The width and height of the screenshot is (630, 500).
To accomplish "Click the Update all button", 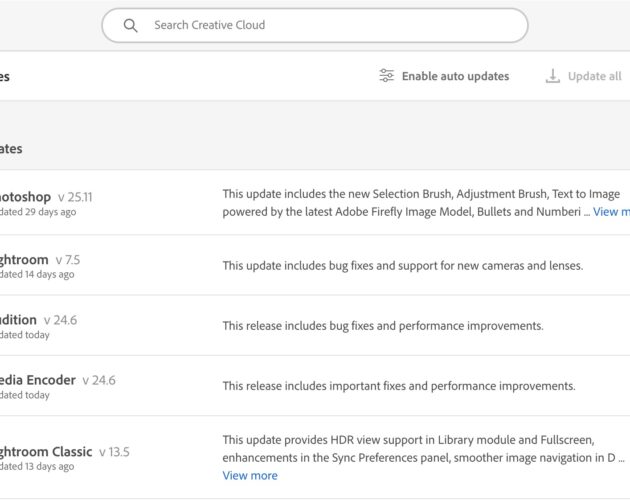I will tap(583, 76).
